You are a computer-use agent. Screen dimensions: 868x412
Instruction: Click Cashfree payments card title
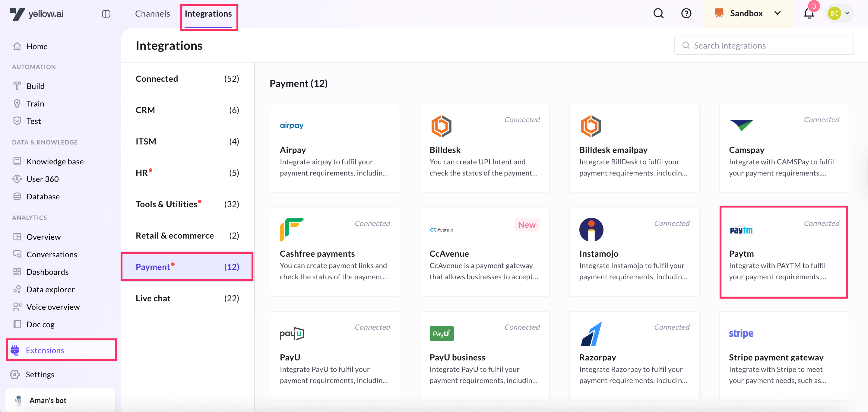tap(317, 253)
